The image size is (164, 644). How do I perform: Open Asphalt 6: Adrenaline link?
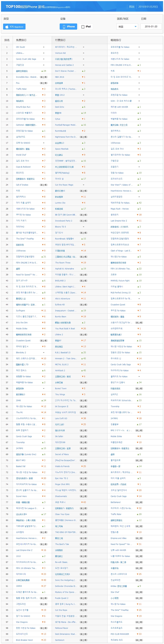tap(65, 269)
